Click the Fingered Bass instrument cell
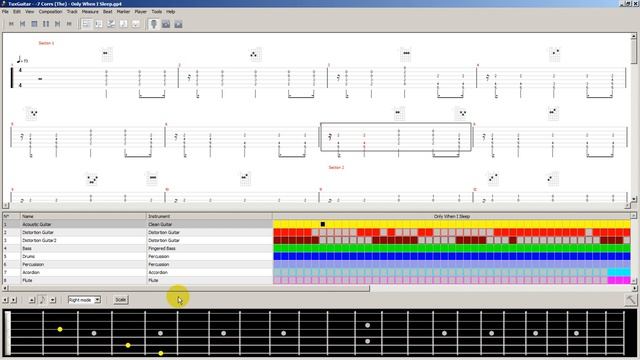Screen dimensions: 640x360 pos(209,248)
